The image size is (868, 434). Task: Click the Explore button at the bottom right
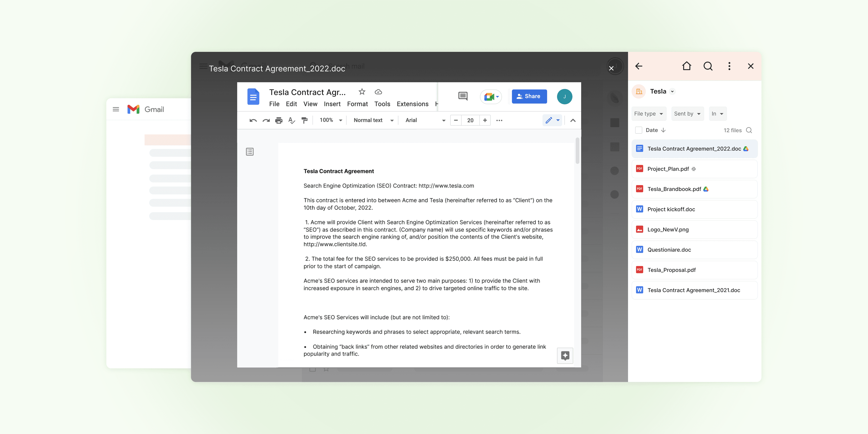[565, 355]
